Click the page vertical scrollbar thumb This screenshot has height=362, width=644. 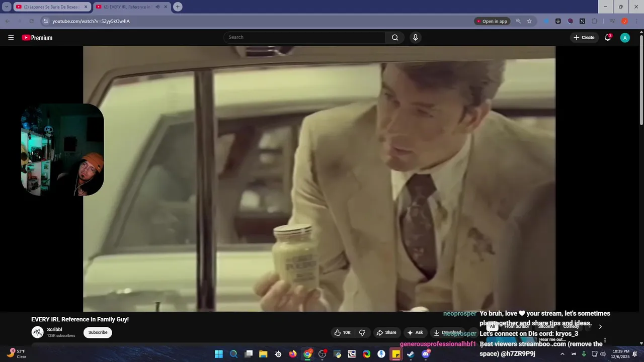coord(641,80)
